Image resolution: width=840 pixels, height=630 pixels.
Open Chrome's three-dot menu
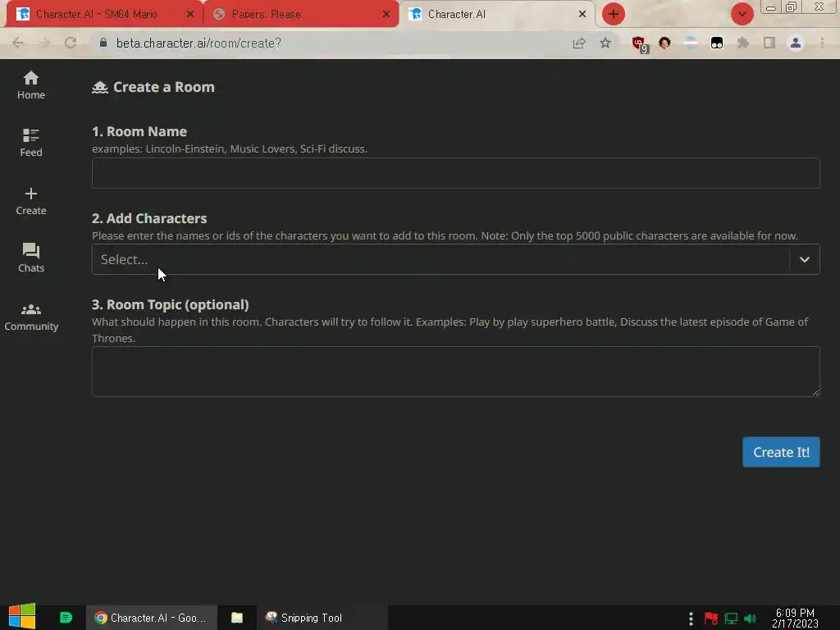point(822,43)
